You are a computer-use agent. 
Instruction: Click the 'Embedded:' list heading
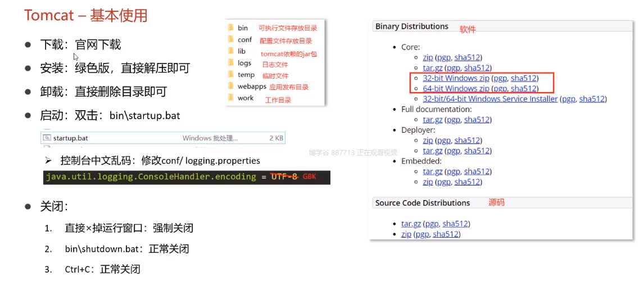coord(421,161)
